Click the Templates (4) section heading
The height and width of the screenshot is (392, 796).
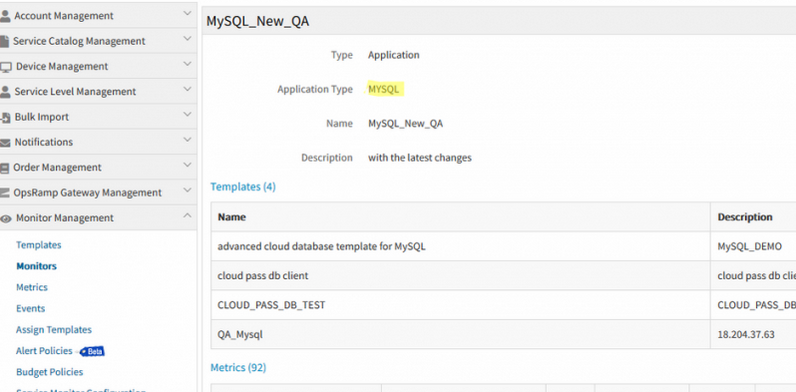[243, 187]
